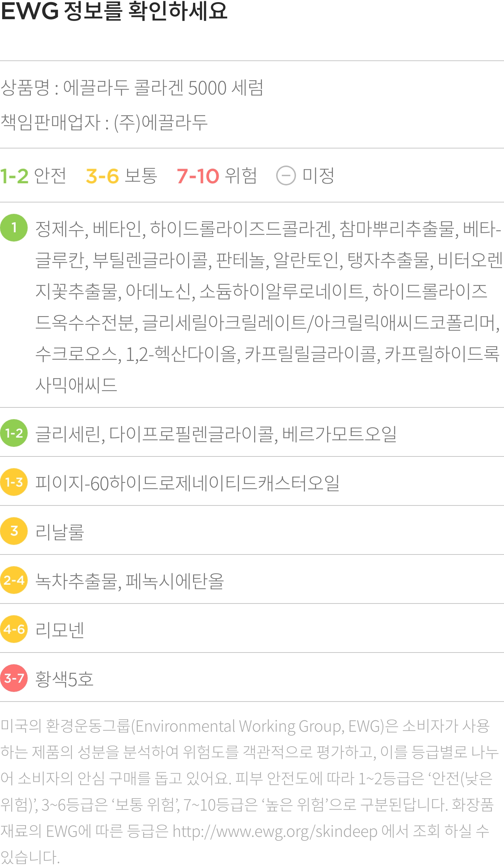Click the 황색5호 ingredient

pos(64,679)
